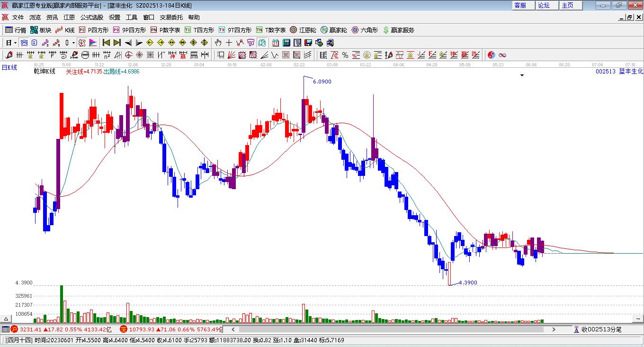Click yellow diamond right-arrow icon
Screen dimensions: 644x347
161,43
